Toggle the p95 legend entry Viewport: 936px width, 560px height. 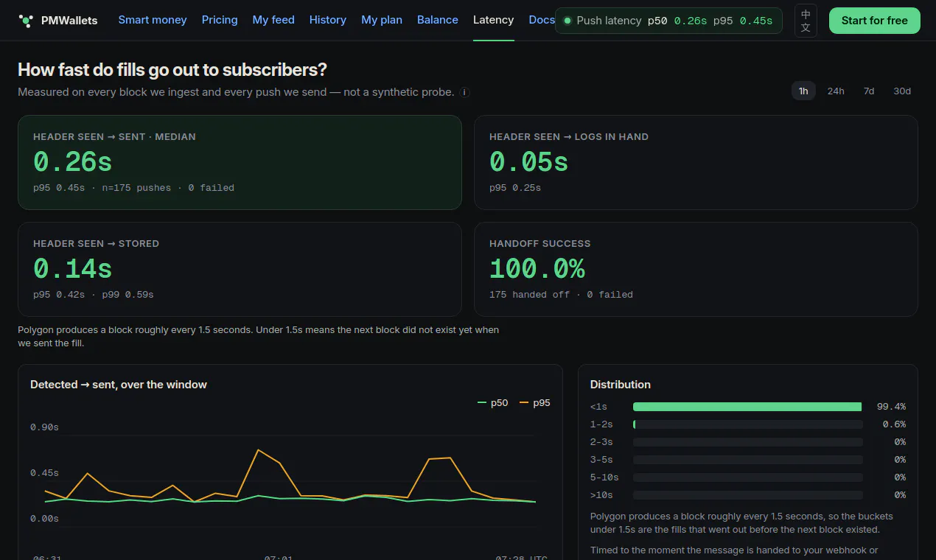tap(535, 403)
